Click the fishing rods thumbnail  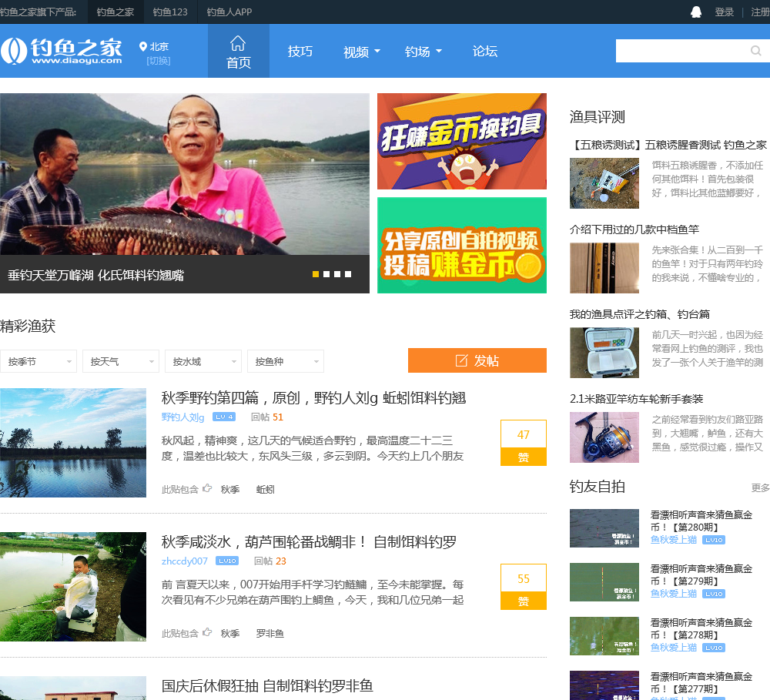tap(604, 268)
